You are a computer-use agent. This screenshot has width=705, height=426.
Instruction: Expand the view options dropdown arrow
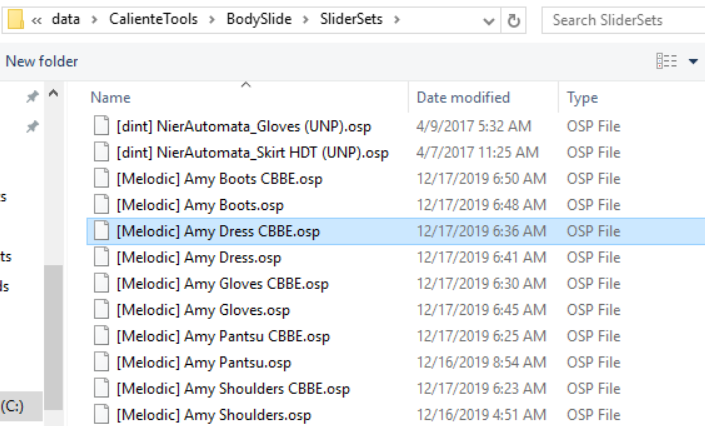(x=693, y=61)
